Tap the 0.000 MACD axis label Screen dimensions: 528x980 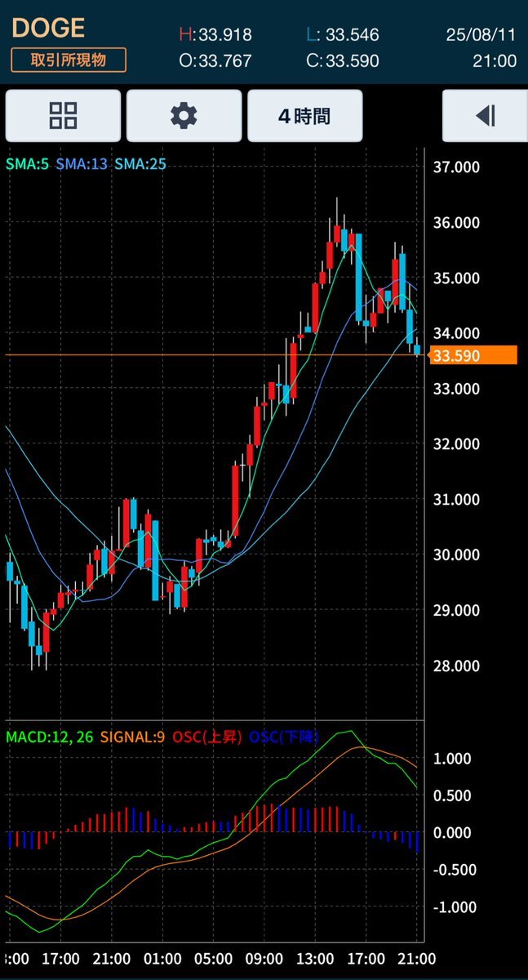(453, 832)
